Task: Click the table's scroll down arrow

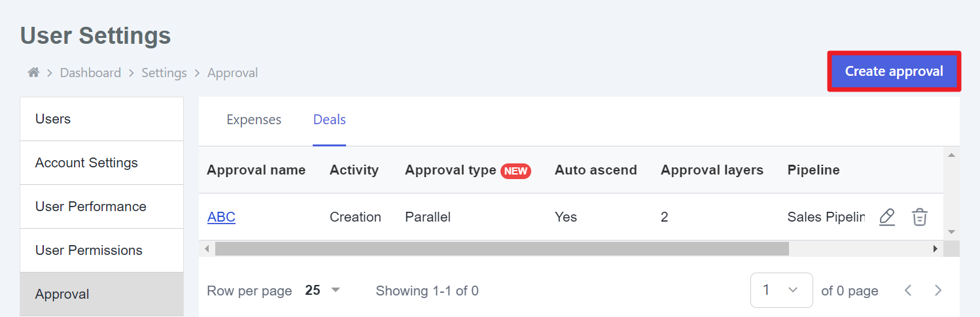Action: pos(951,232)
